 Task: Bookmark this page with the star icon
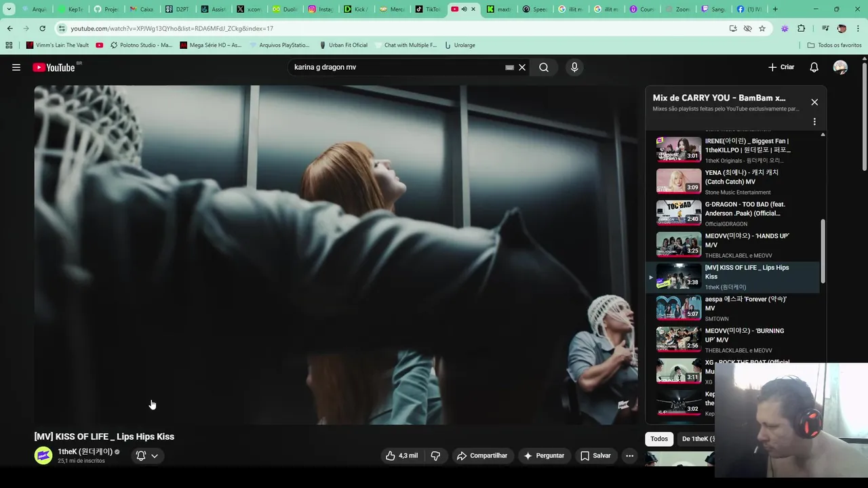tap(762, 28)
